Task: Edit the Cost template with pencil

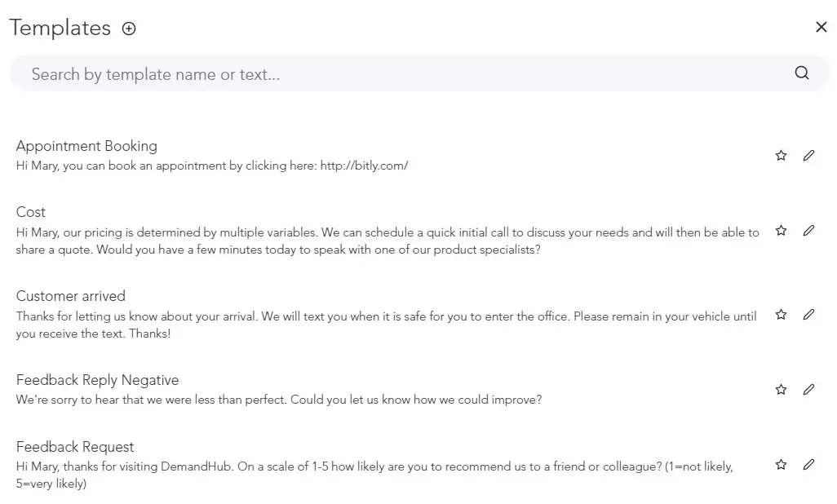Action: [x=808, y=231]
